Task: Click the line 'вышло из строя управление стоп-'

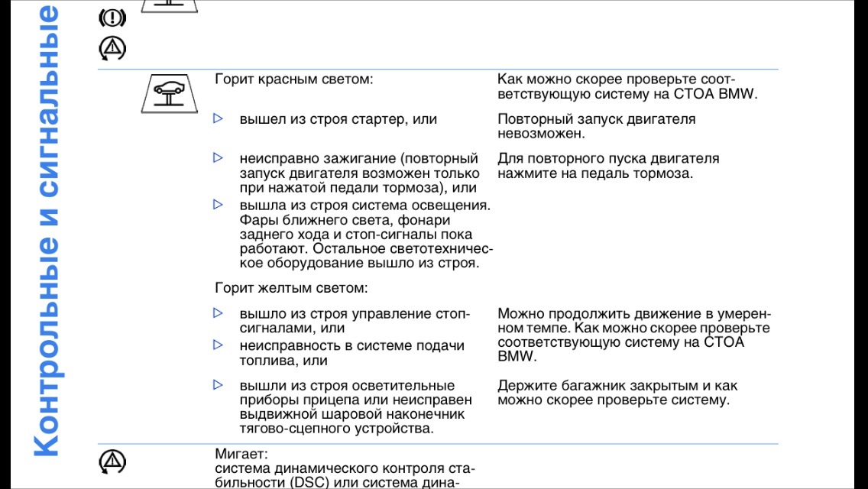Action: (x=355, y=314)
